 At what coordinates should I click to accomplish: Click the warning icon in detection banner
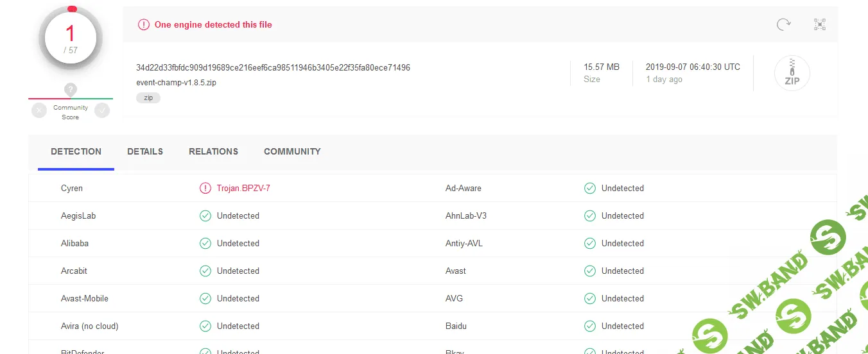144,25
